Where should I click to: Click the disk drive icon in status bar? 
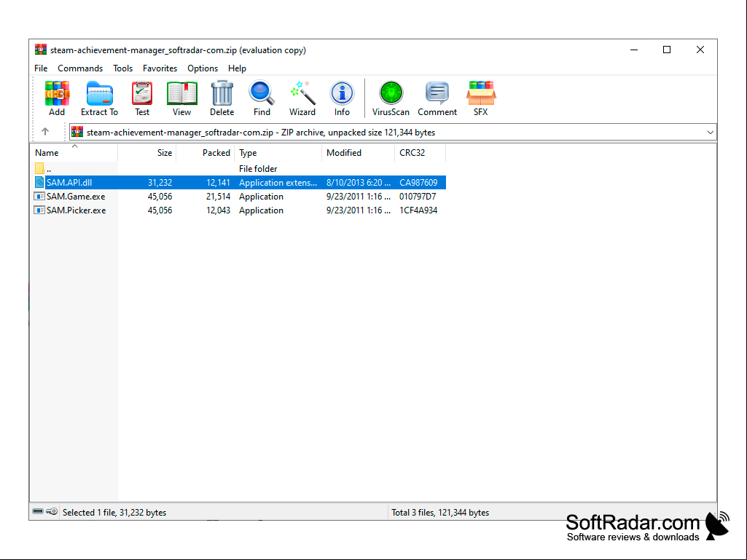tap(38, 511)
